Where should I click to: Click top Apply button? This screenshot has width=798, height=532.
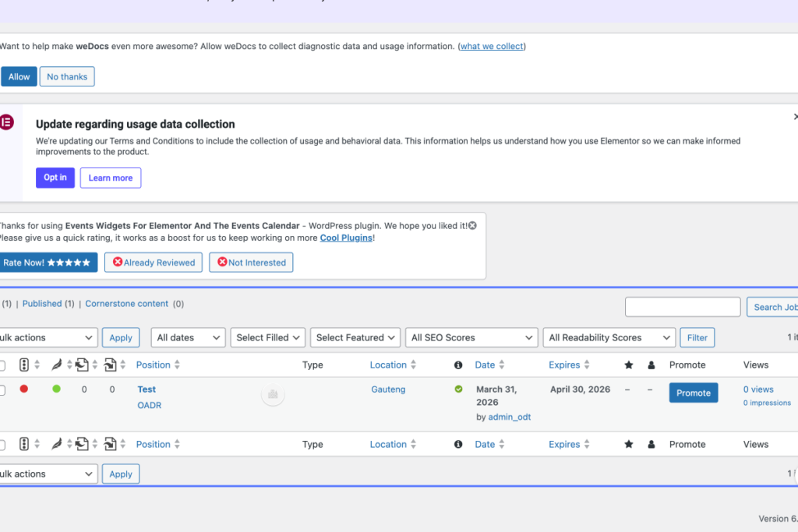point(121,338)
